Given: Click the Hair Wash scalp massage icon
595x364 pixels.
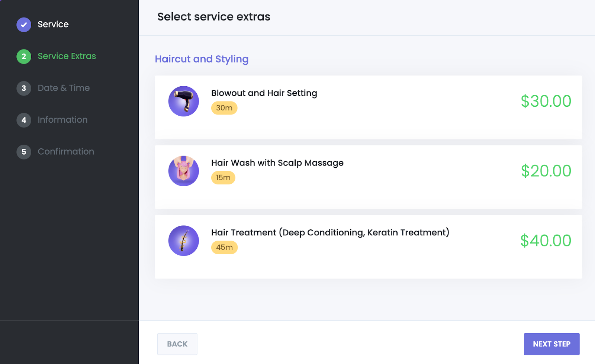Looking at the screenshot, I should 183,171.
